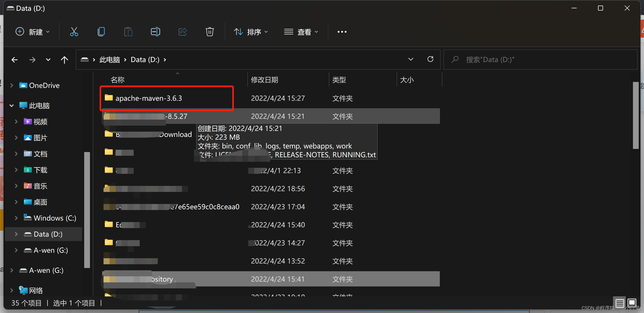Image resolution: width=644 pixels, height=313 pixels.
Task: Click the OneDrive cloud icon
Action: tap(23, 85)
